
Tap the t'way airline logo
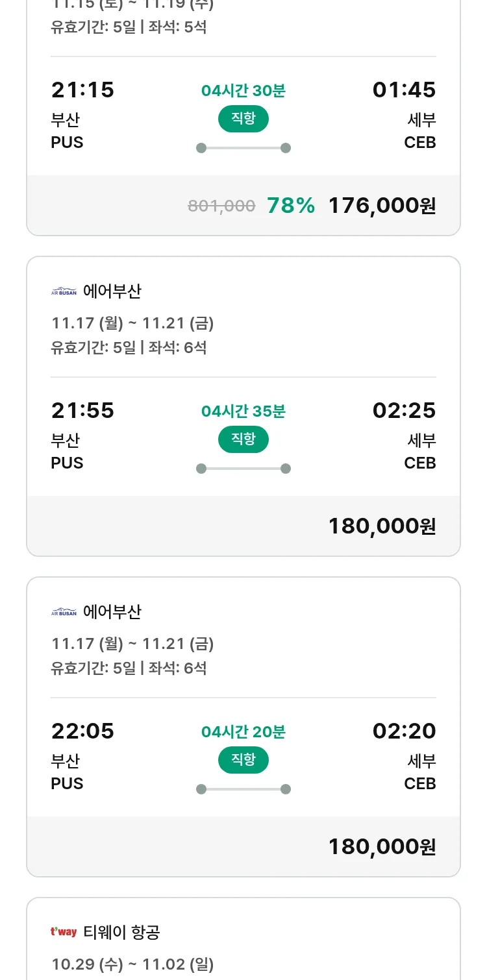[x=64, y=933]
